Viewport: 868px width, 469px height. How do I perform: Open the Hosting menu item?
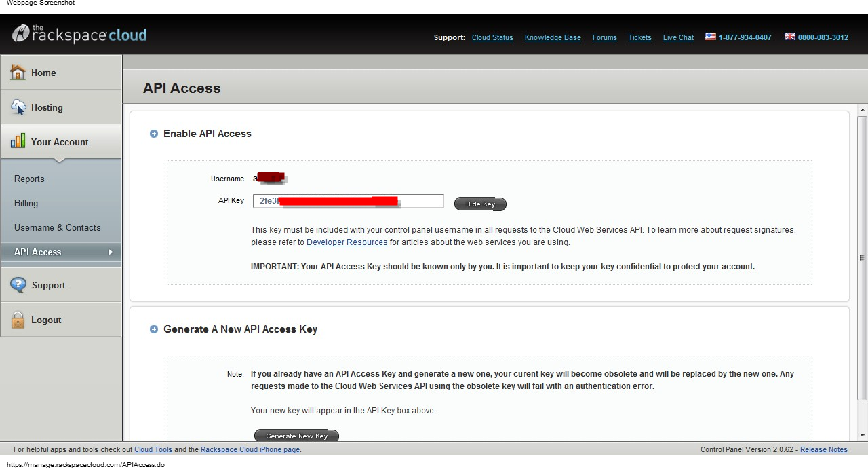[x=61, y=107]
